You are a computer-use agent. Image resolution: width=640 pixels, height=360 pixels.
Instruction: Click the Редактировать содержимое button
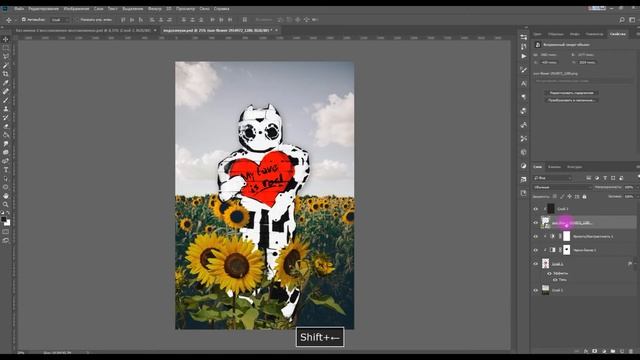(571, 93)
